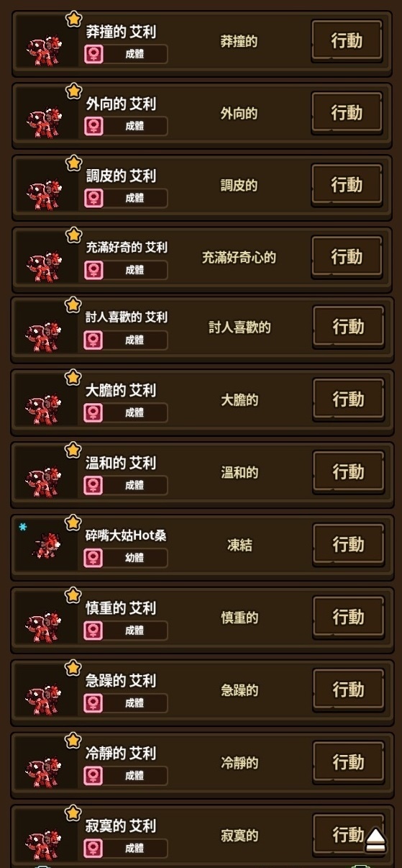This screenshot has width=402, height=868.
Task: Click 行動 button for 急躁的 艾利
Action: point(348,690)
